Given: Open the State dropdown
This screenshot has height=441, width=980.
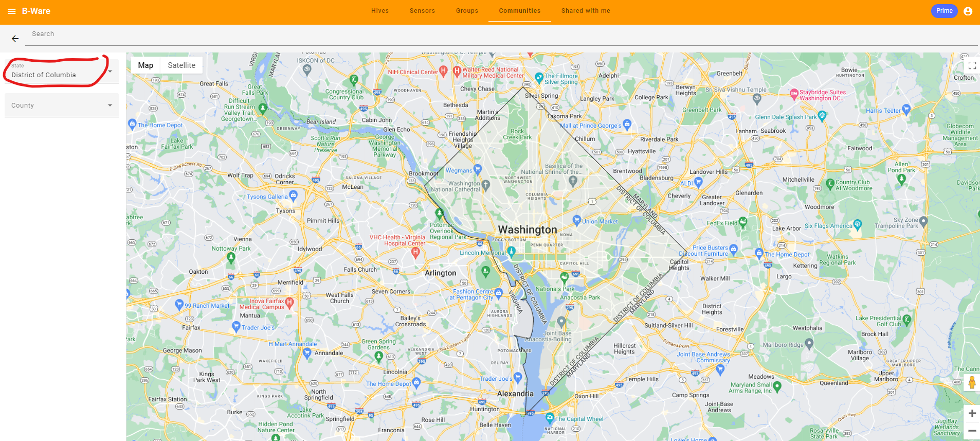Looking at the screenshot, I should click(62, 71).
